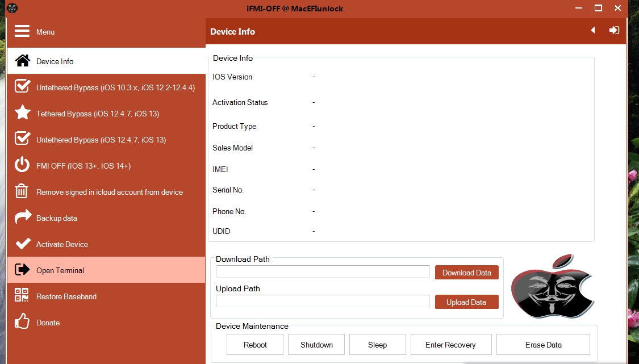This screenshot has width=639, height=364.
Task: Click the Sales Model label
Action: (233, 148)
